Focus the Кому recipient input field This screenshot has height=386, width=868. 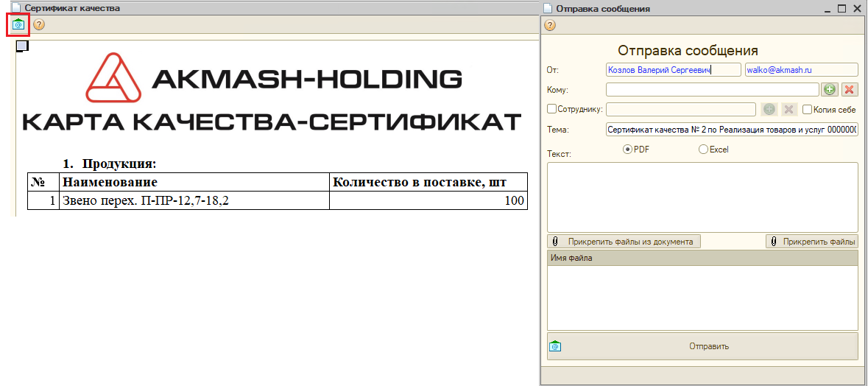coord(713,90)
